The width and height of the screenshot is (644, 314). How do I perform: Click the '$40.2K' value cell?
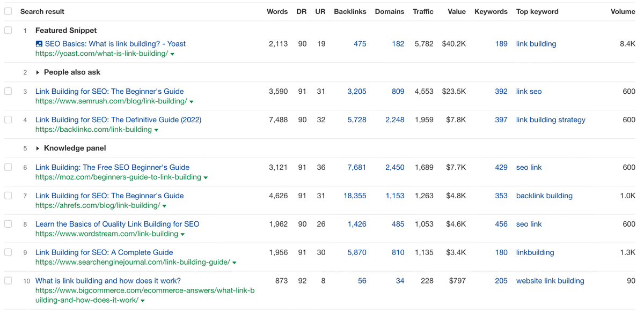[454, 44]
